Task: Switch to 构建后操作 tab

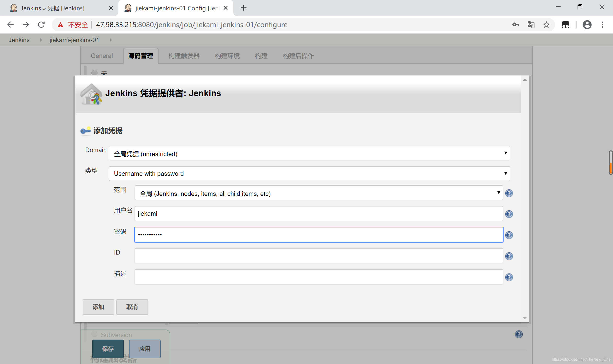Action: tap(298, 56)
